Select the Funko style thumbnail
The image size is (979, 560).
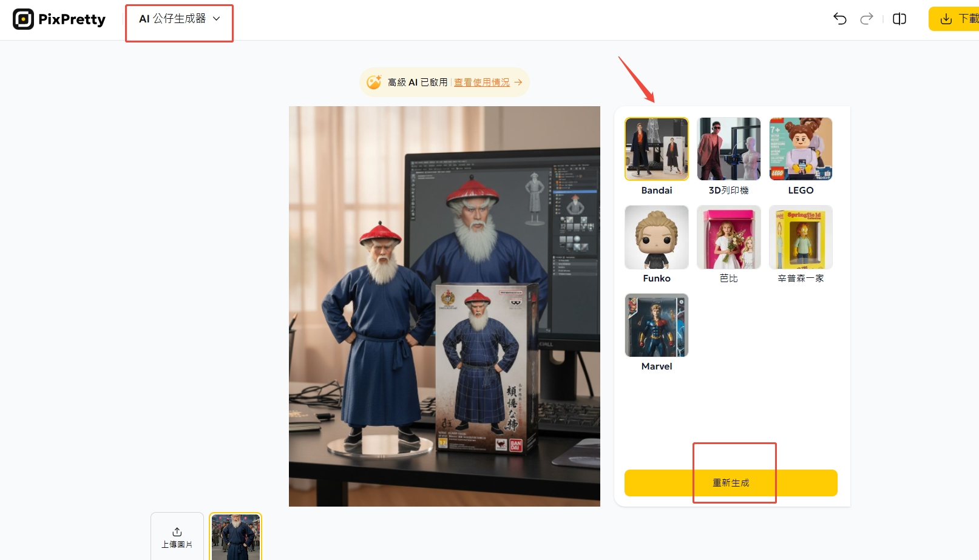tap(656, 237)
